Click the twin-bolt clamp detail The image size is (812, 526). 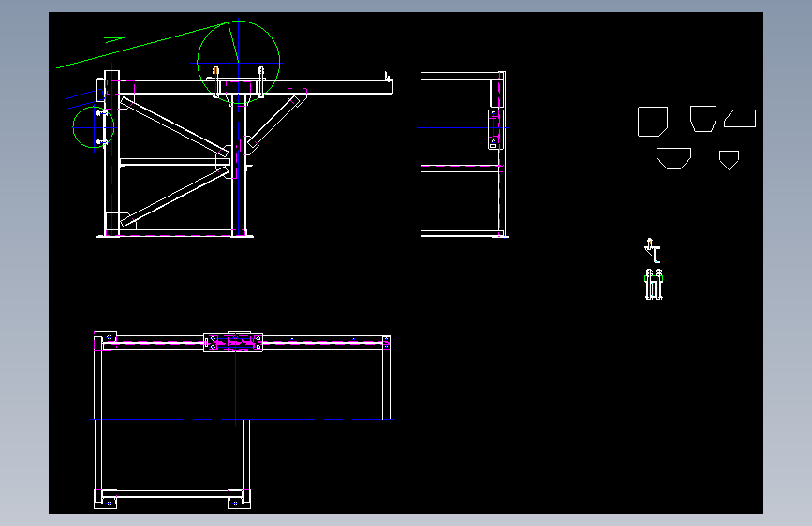[654, 285]
